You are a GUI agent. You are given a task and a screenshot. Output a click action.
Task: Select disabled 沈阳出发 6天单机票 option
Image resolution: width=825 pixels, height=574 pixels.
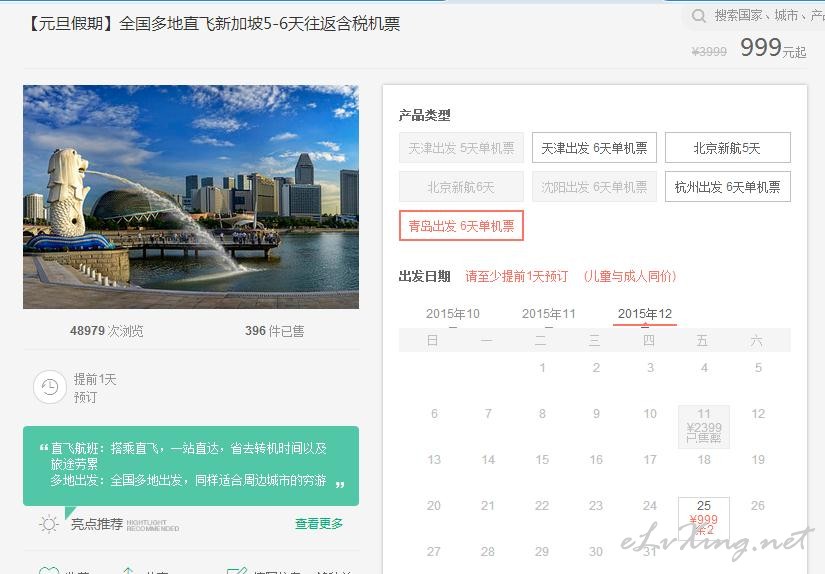coord(594,187)
